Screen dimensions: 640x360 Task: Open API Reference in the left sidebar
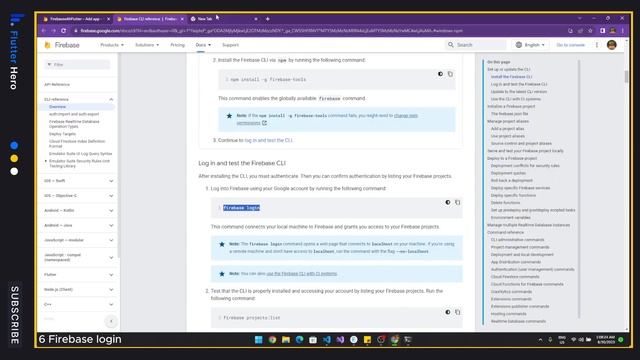(57, 84)
